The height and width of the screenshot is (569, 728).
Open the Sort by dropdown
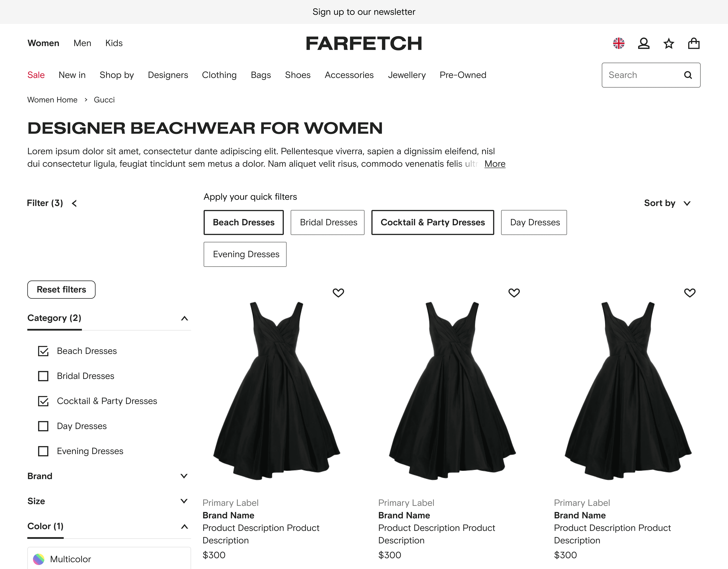(667, 203)
